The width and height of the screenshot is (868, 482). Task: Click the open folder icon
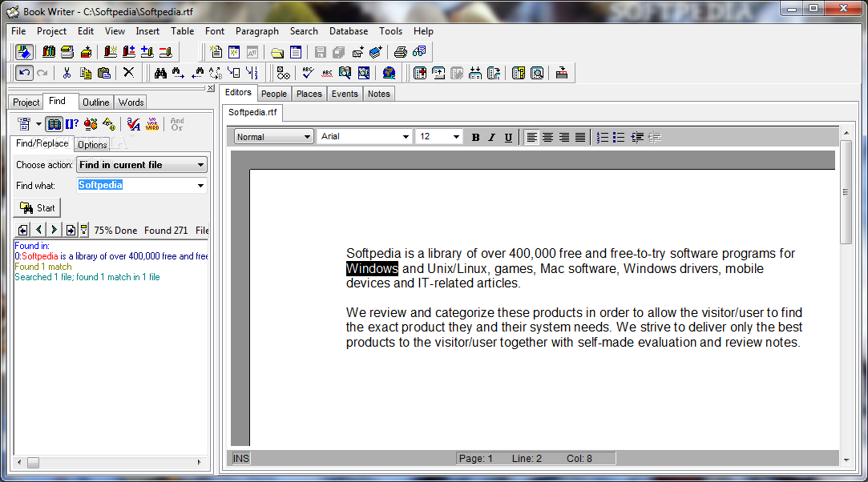[277, 52]
